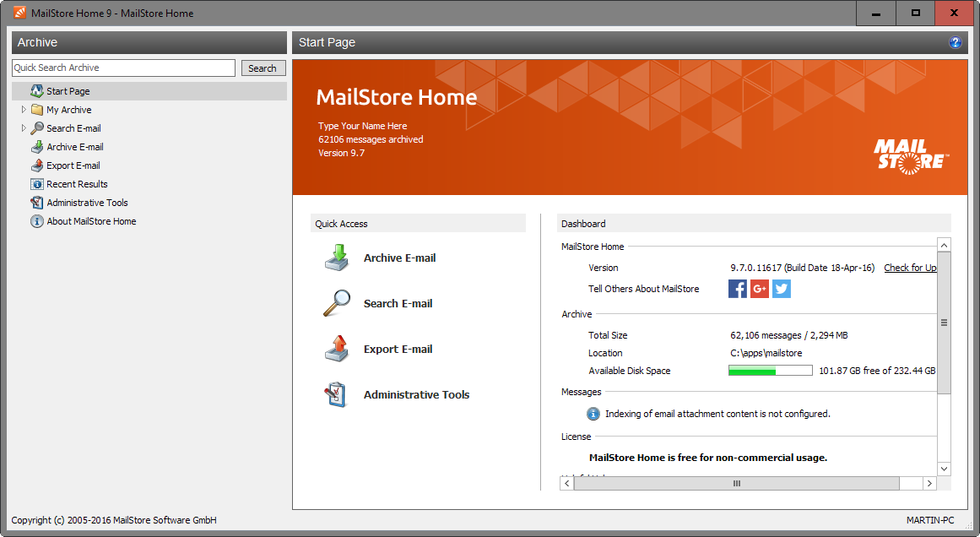
Task: Open the Administrative Tools Quick Access link
Action: (x=416, y=394)
